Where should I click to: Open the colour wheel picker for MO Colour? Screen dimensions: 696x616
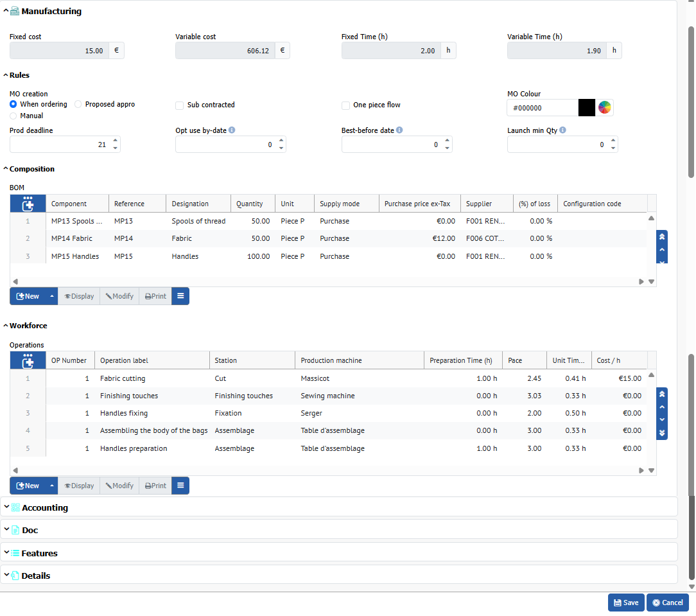click(605, 108)
